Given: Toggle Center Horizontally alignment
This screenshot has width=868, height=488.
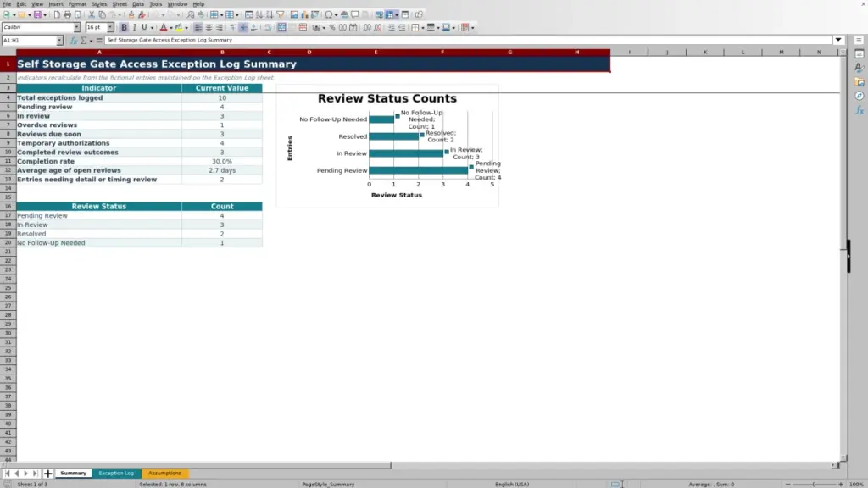Looking at the screenshot, I should click(x=209, y=28).
